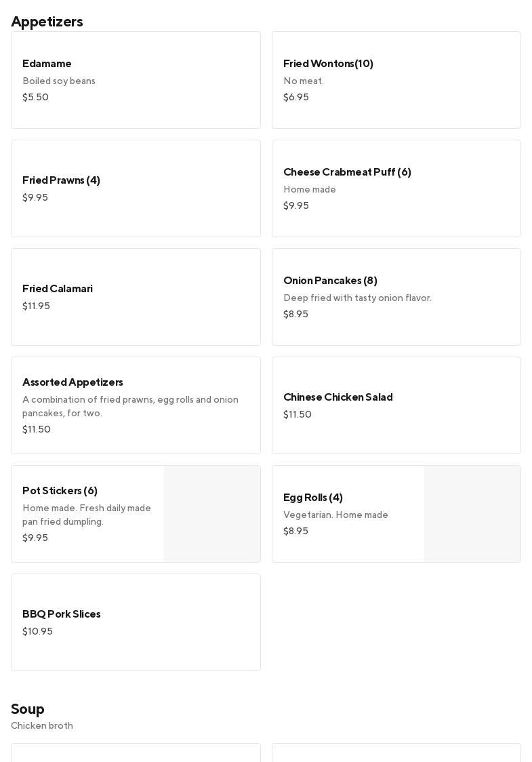Screen dimensions: 532x762
Task: Click the $10.95 BBQ Pork price
Action: pyautogui.click(x=37, y=631)
